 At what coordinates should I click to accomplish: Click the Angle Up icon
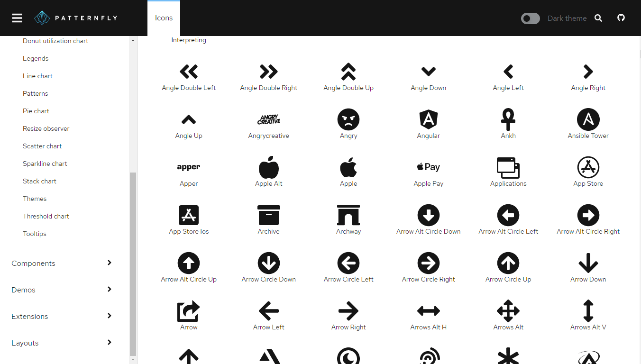pyautogui.click(x=189, y=119)
